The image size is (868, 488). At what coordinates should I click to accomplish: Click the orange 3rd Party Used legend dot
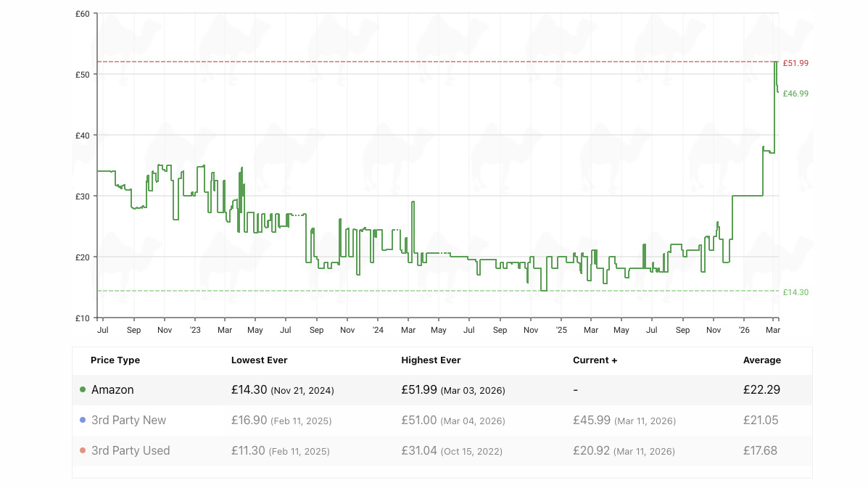(82, 450)
